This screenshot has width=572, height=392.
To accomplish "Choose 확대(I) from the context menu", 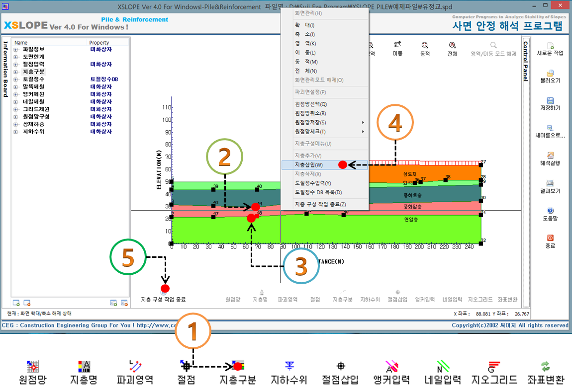I will (x=325, y=25).
